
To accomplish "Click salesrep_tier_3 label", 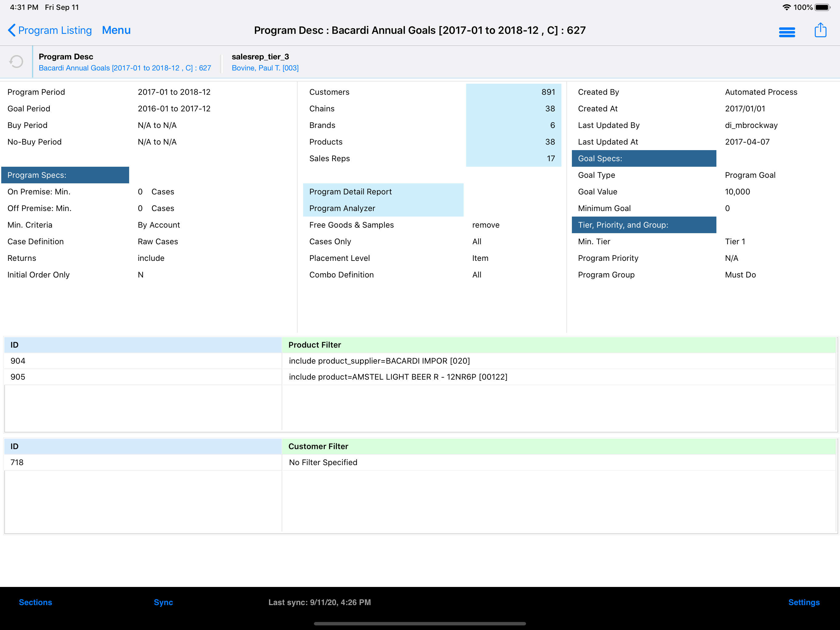I will (260, 57).
